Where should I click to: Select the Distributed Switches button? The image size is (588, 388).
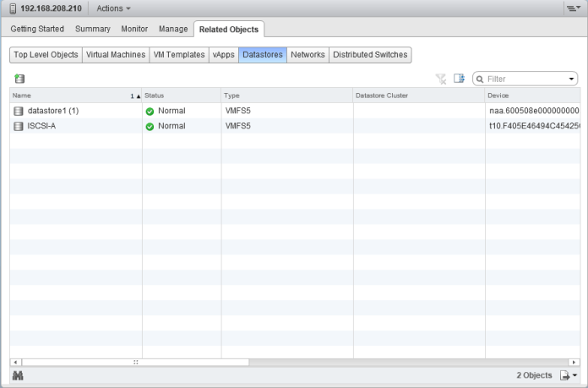pyautogui.click(x=370, y=54)
